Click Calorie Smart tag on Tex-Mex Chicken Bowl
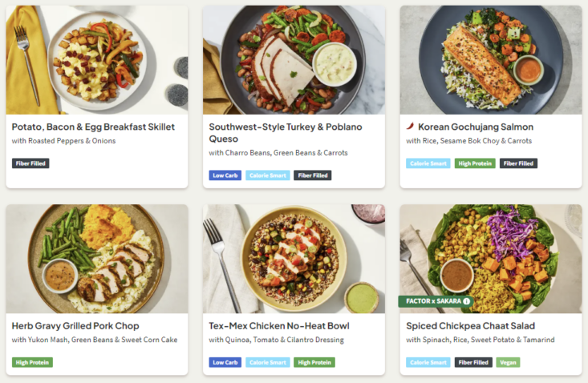 268,362
